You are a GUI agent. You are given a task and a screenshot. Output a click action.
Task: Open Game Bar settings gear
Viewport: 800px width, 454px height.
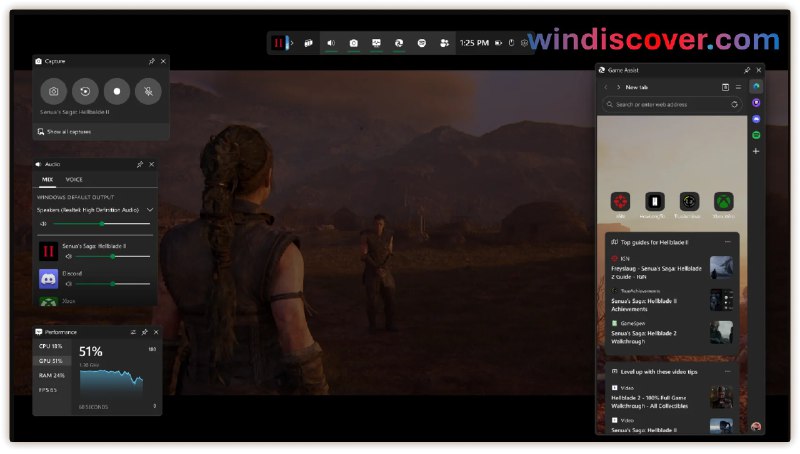[x=524, y=43]
